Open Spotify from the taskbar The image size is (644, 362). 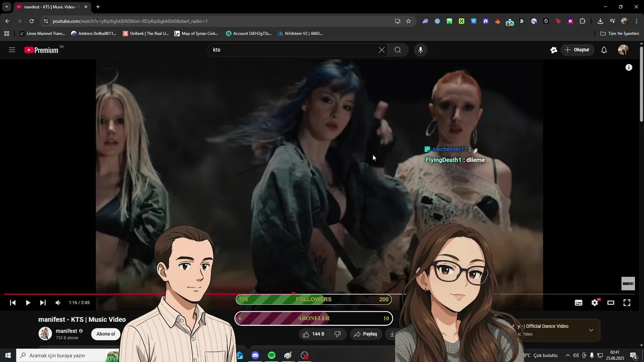(272, 355)
